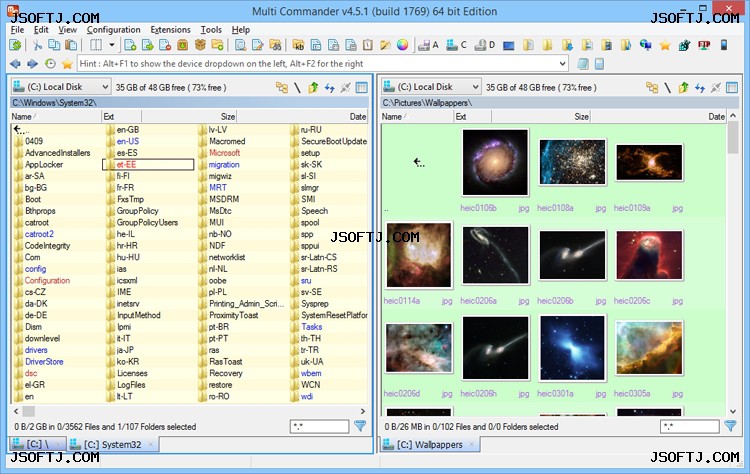750x474 pixels.
Task: Go up one folder in left panel
Action: coord(313,88)
